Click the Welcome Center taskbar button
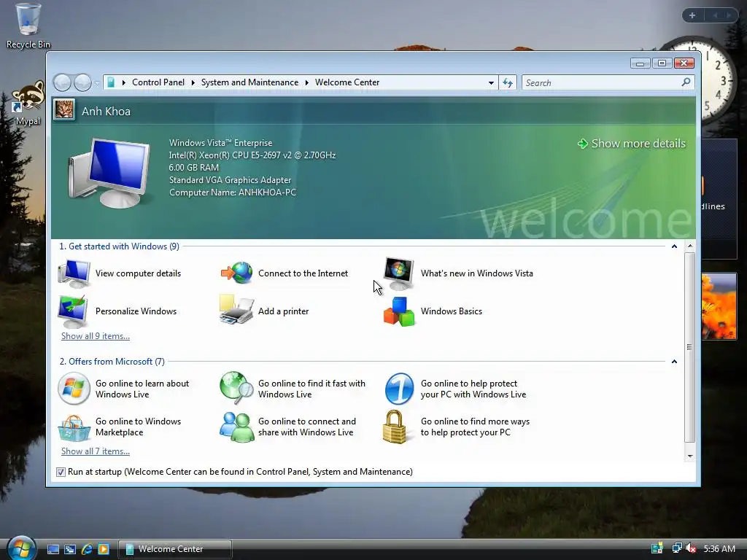The height and width of the screenshot is (560, 747). (x=174, y=549)
